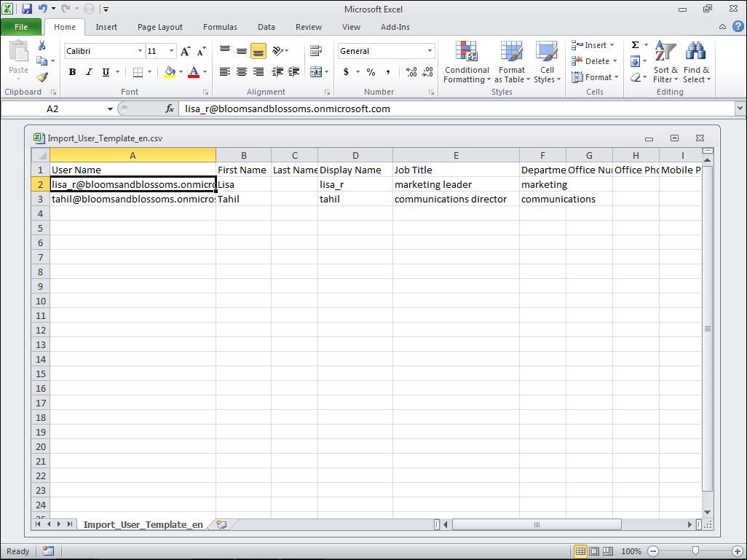747x560 pixels.
Task: Align text left
Action: (225, 72)
